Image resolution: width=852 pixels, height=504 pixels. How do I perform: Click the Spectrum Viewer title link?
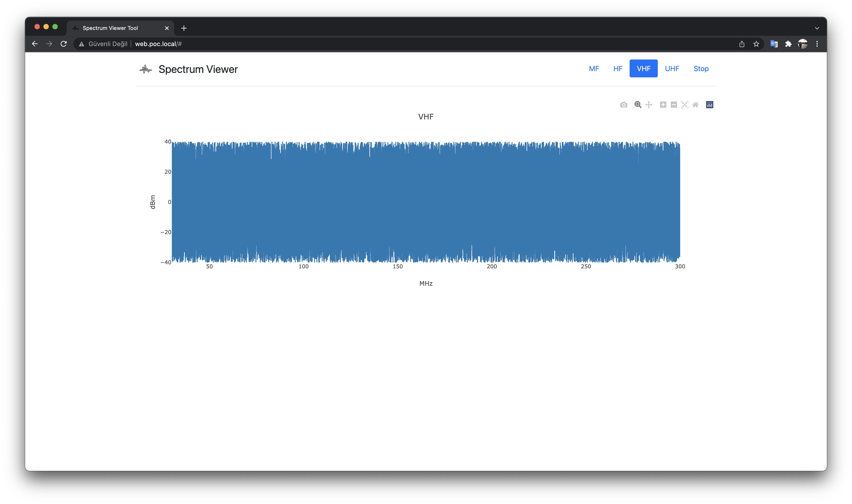(x=198, y=69)
